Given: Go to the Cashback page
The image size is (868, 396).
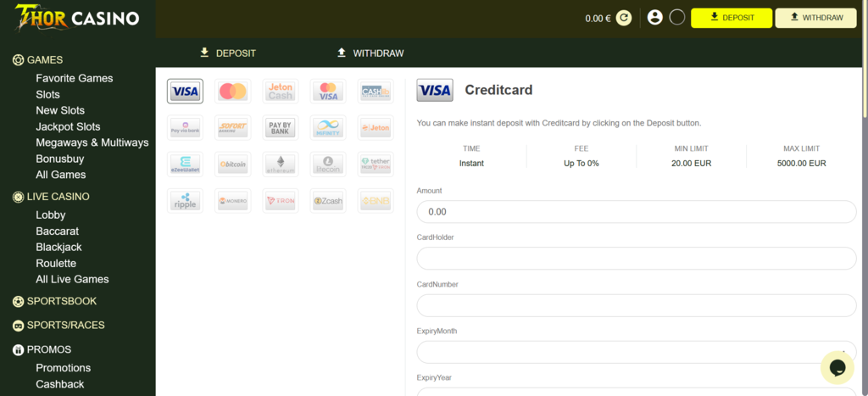Looking at the screenshot, I should (x=60, y=384).
